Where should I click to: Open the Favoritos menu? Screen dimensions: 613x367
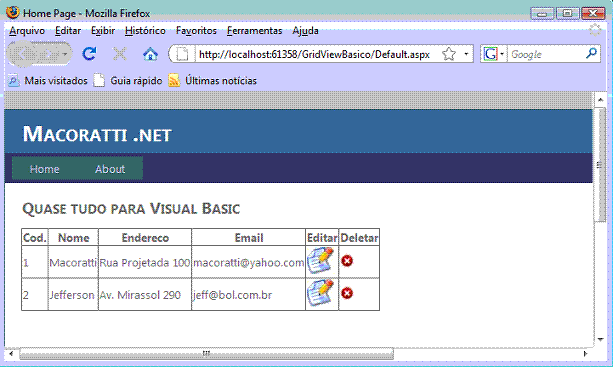point(196,30)
